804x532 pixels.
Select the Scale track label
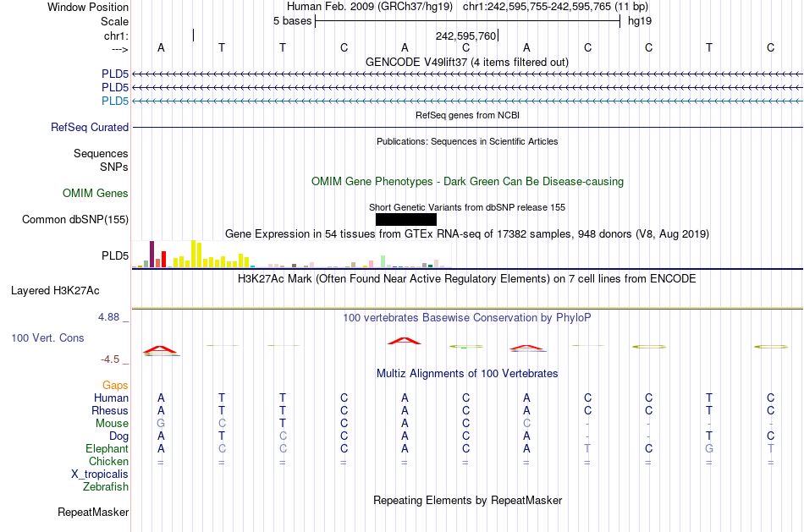(114, 21)
